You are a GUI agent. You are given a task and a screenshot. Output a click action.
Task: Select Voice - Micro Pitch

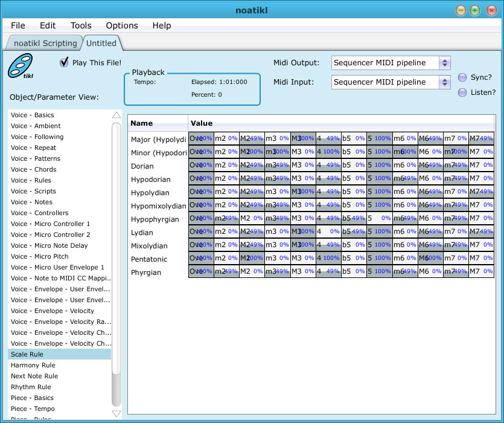pos(60,257)
